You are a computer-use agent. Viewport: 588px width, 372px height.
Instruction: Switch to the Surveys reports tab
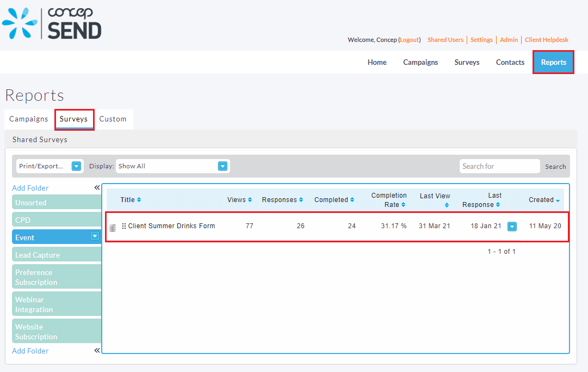coord(73,119)
